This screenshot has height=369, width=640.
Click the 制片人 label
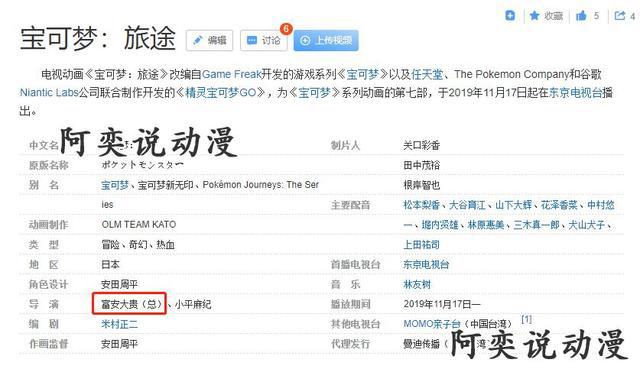pyautogui.click(x=345, y=145)
